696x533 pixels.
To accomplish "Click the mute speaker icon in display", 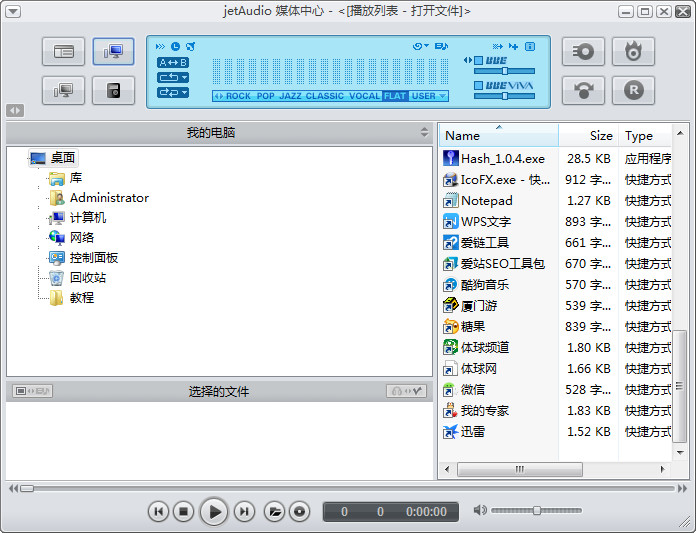I will [x=190, y=46].
